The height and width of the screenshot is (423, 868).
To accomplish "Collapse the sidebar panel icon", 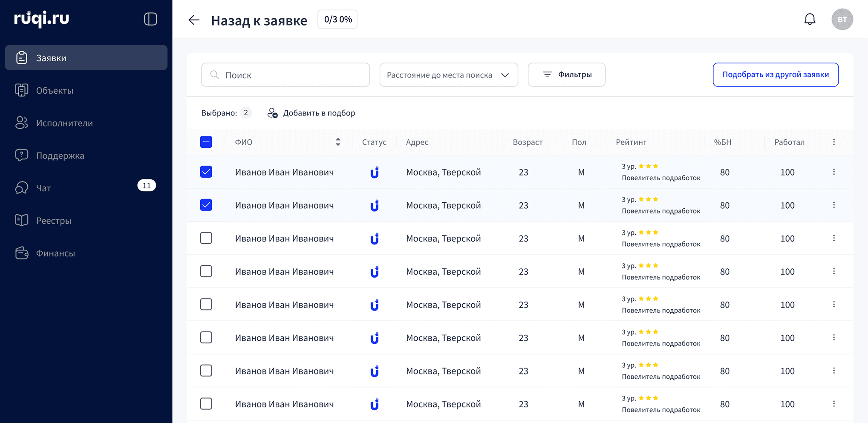I will (150, 19).
